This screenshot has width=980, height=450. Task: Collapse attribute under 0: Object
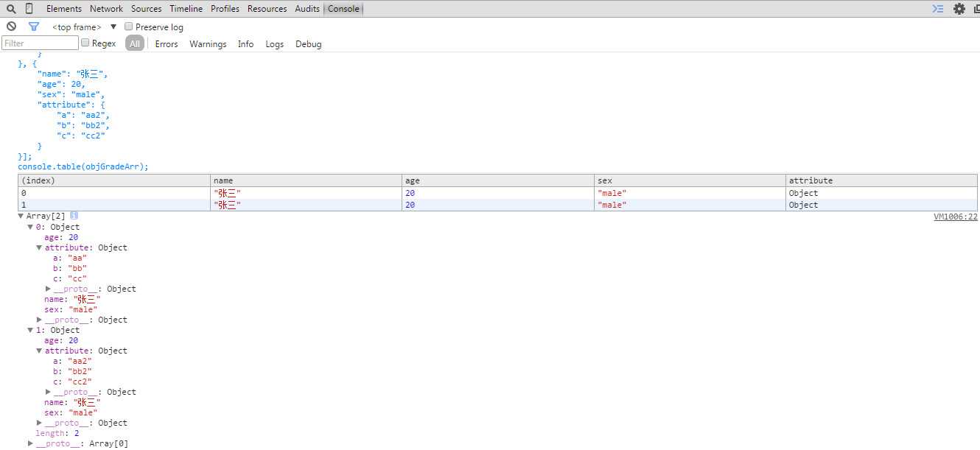(39, 247)
